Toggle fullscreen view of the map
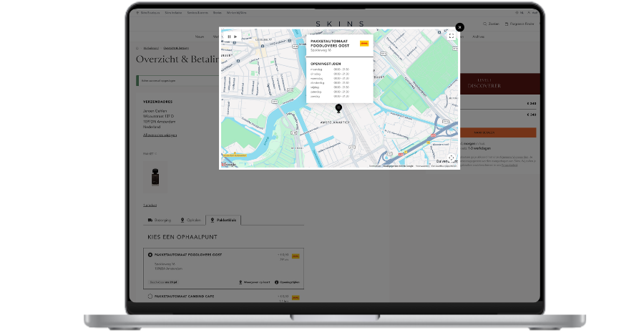This screenshot has width=644, height=333. click(452, 37)
